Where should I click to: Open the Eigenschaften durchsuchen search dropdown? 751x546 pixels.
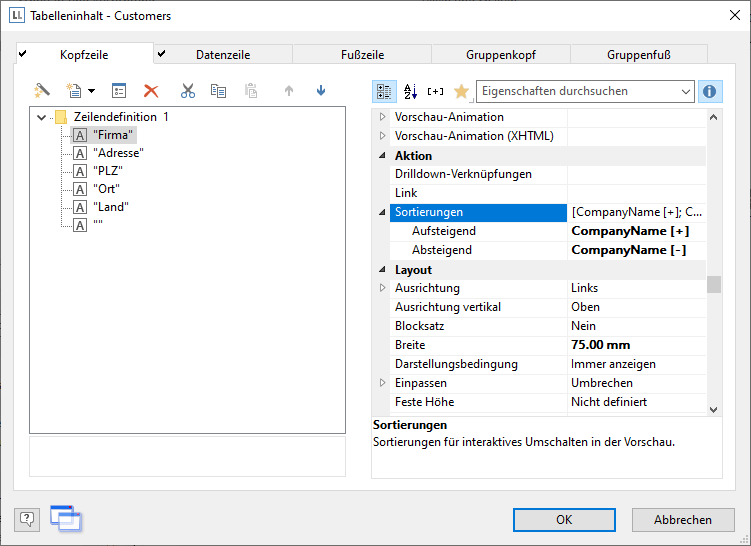click(685, 91)
